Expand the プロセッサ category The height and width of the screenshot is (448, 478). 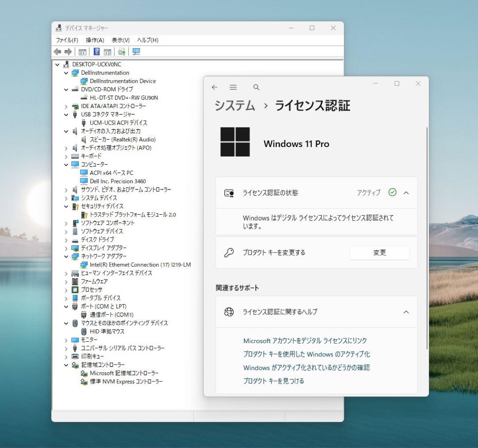[66, 290]
